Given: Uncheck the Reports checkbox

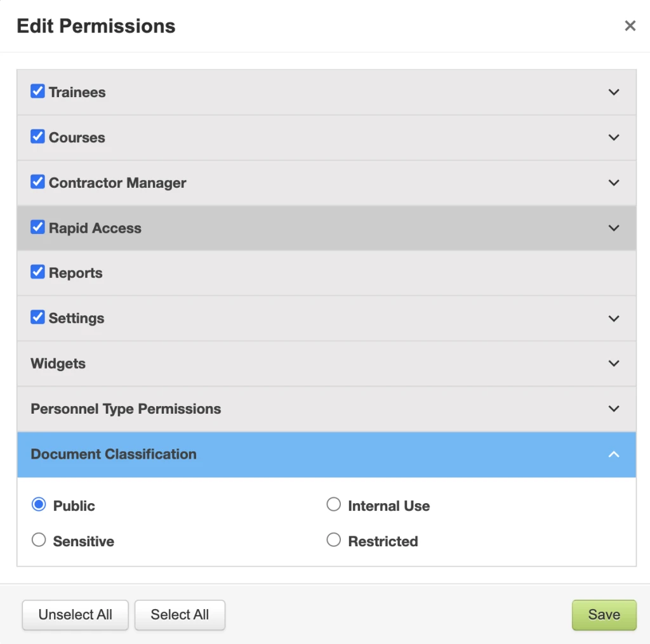Looking at the screenshot, I should point(37,272).
